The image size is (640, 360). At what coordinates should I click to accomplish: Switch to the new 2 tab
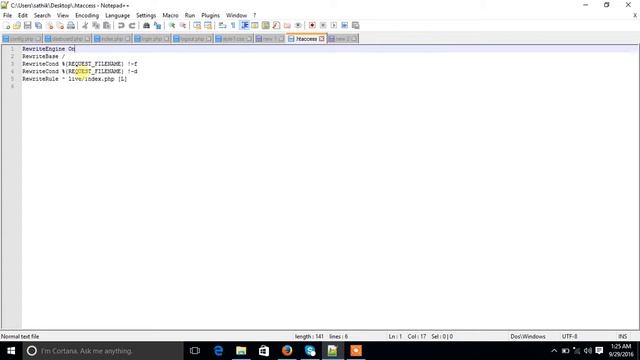(x=342, y=39)
